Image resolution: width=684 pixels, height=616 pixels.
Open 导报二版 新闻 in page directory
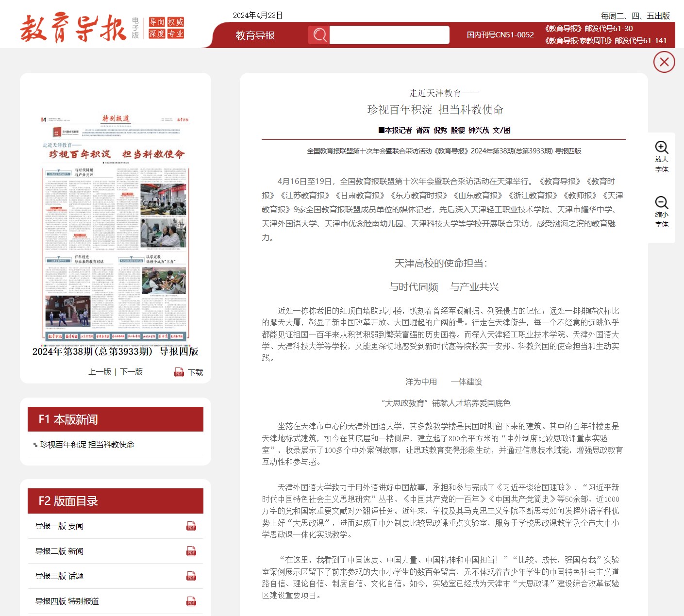click(x=59, y=551)
